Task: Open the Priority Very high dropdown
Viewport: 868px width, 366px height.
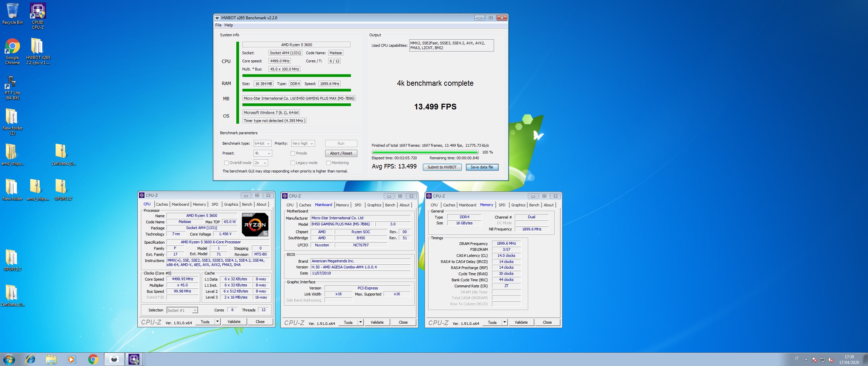Action: tap(303, 144)
